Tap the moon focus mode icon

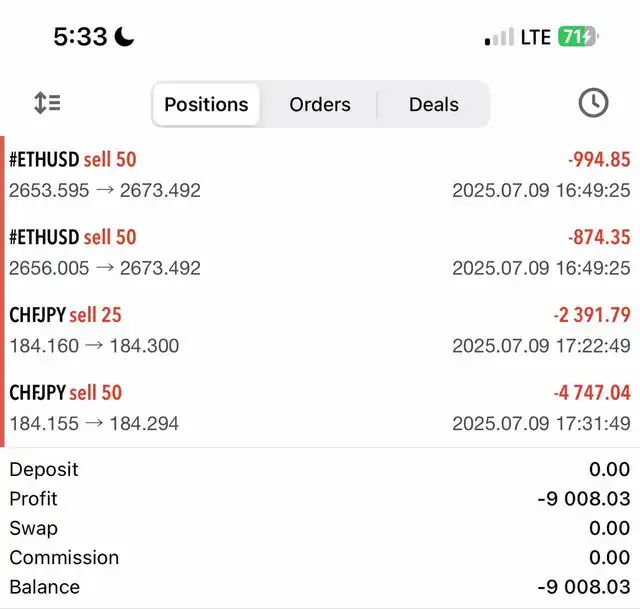124,37
